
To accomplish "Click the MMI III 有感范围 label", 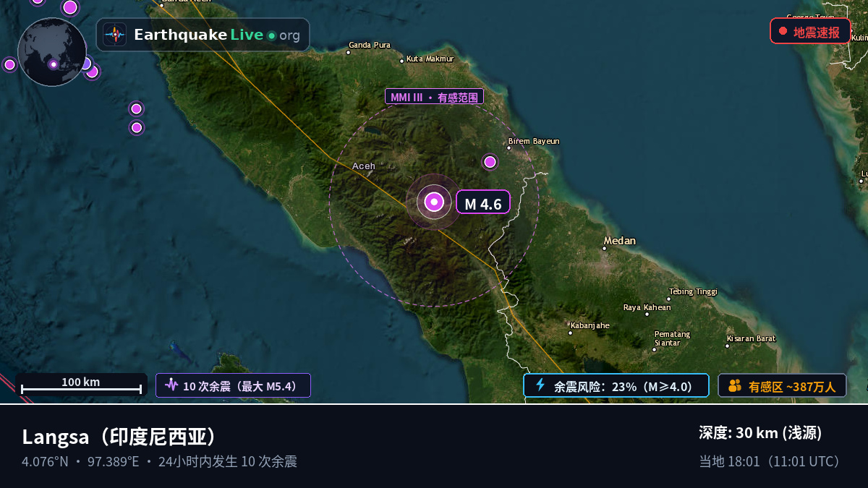I will tap(434, 97).
